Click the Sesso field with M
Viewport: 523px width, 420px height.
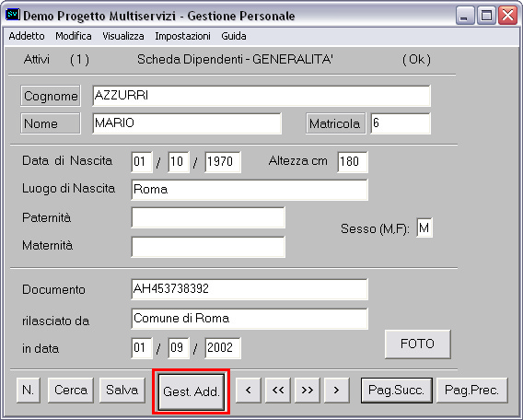[x=424, y=227]
